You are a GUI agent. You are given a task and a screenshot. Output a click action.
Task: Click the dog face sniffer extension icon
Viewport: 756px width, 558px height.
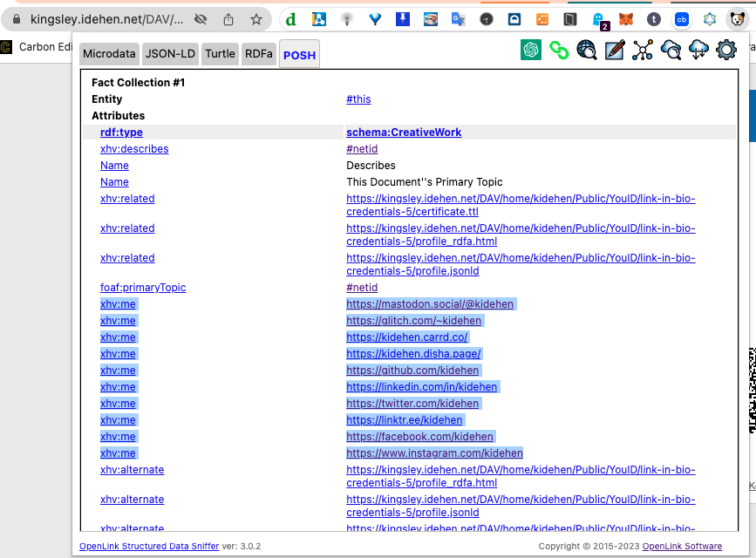pyautogui.click(x=737, y=19)
